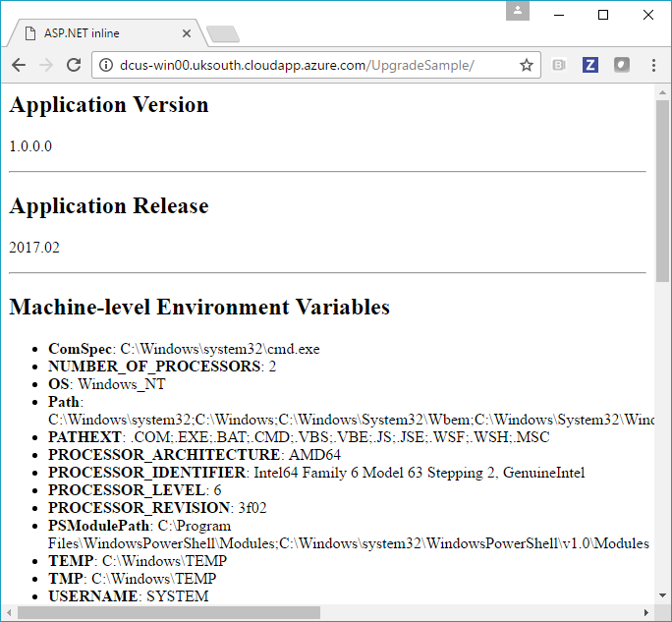Viewport: 672px width, 622px height.
Task: Click the scroll-down arrow on vertical scrollbar
Action: click(662, 595)
